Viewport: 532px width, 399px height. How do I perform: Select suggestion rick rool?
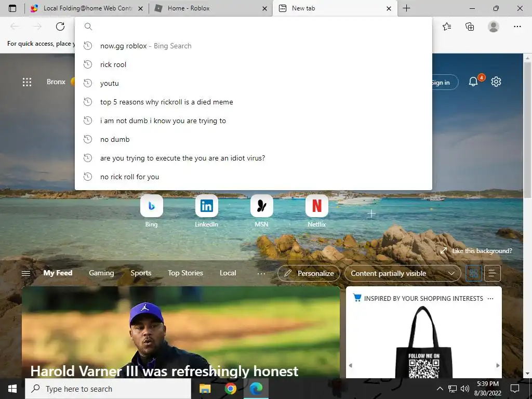[254, 64]
